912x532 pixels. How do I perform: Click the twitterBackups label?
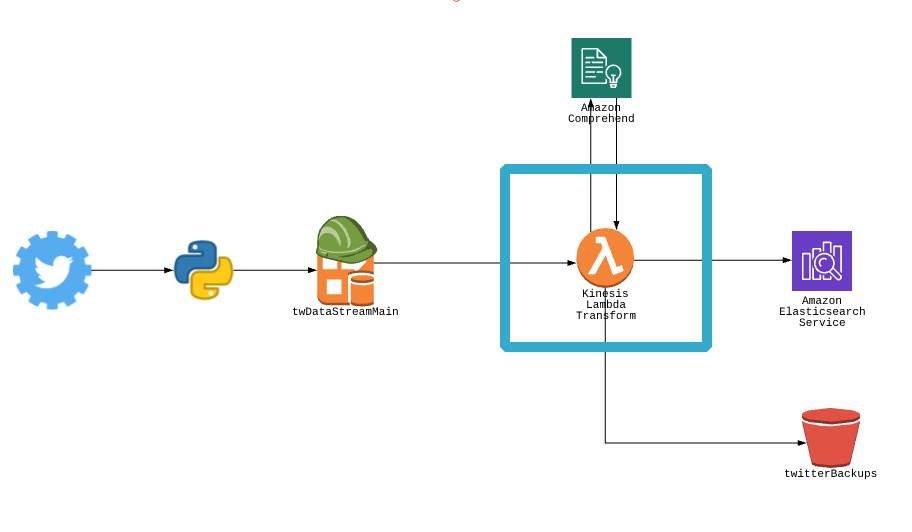click(831, 474)
